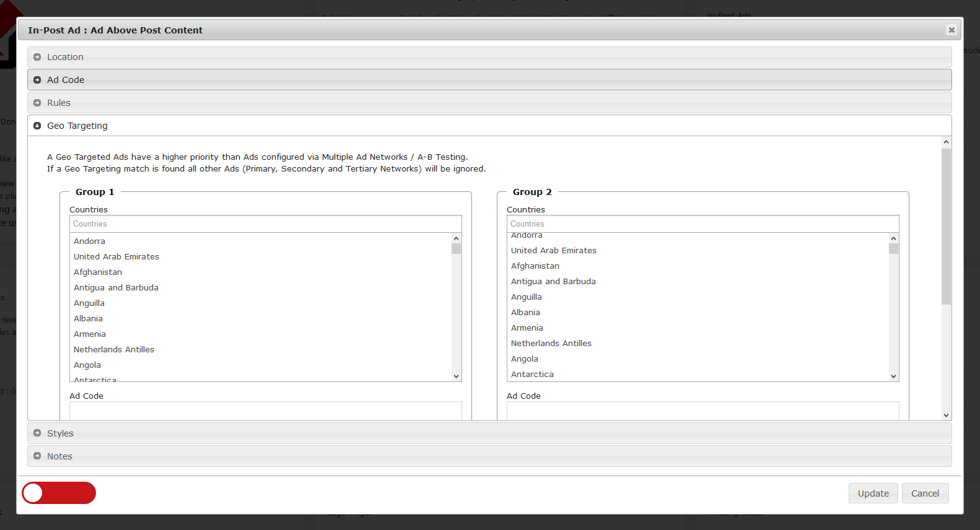Click the arrow icon beside Location

point(37,57)
